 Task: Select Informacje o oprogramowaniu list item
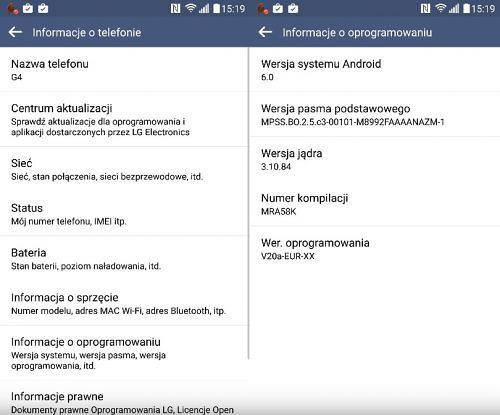[x=124, y=353]
